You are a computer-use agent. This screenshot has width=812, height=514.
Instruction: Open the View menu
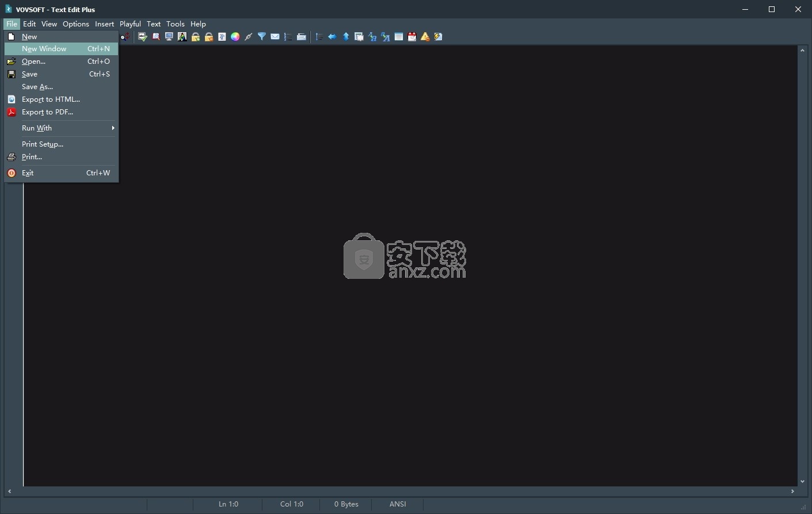(x=49, y=24)
